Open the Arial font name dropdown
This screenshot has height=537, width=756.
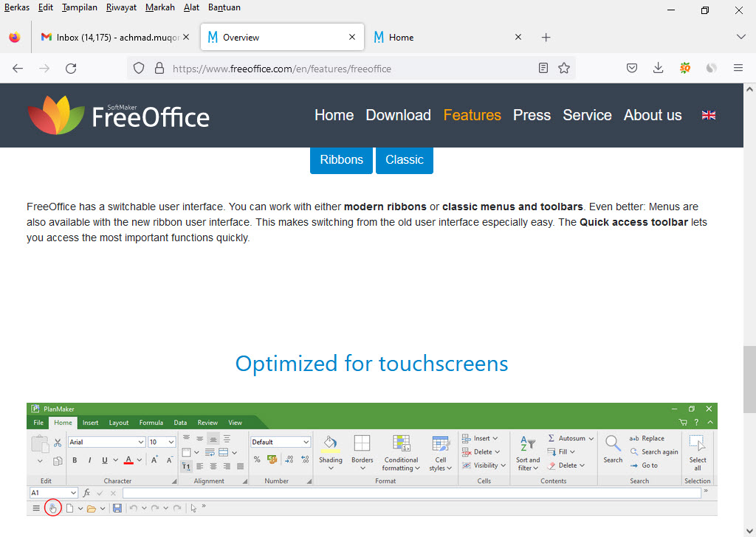[106, 441]
